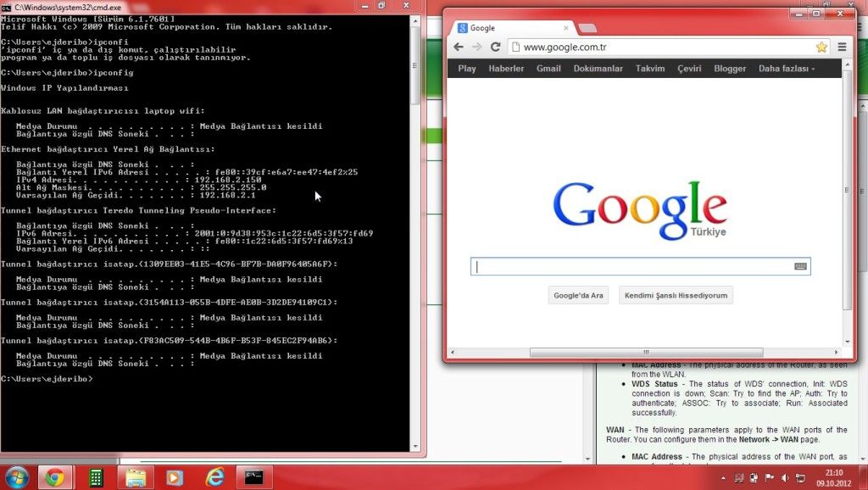
Task: Click the page icon in the address bar
Action: pyautogui.click(x=515, y=47)
